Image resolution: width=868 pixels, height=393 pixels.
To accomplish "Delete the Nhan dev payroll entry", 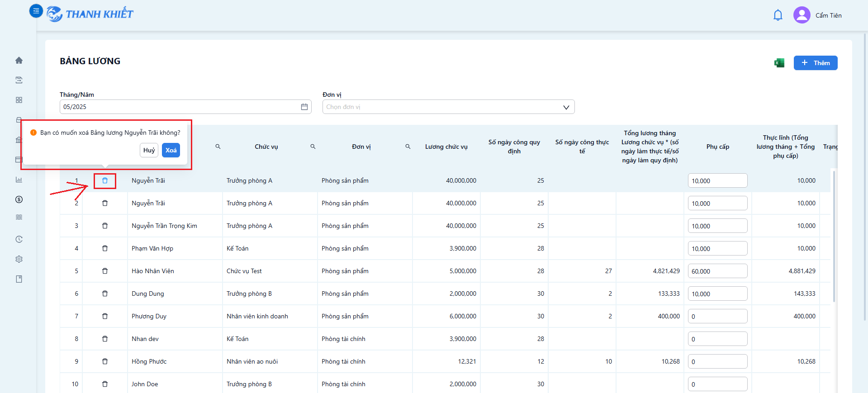I will pos(105,339).
